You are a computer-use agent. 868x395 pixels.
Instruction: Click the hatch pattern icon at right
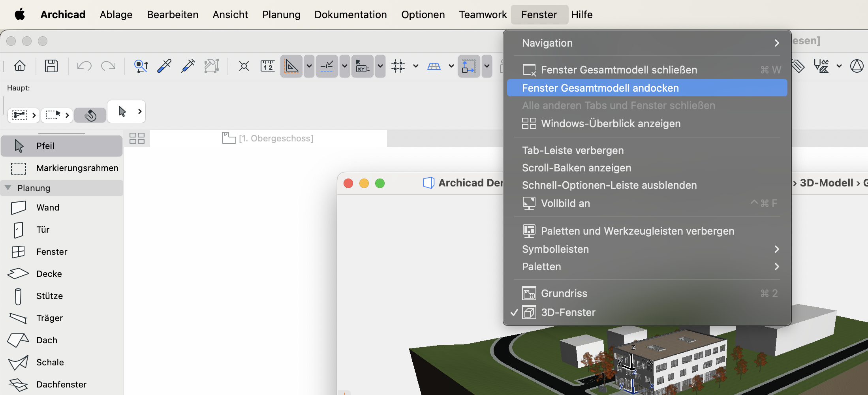(x=821, y=66)
